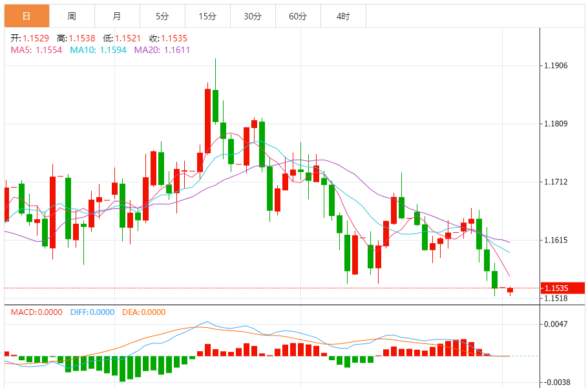Click the MACD value label
Viewport: 588px width, 388px height.
[36, 312]
